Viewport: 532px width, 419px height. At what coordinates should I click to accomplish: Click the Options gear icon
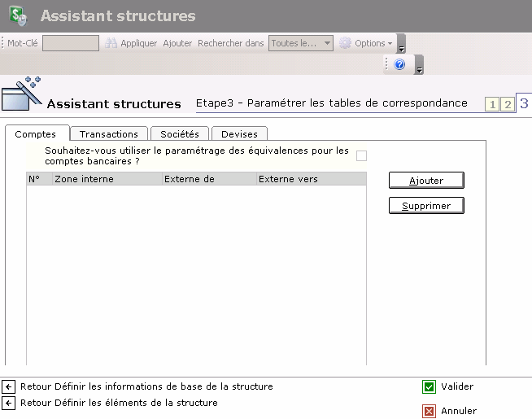pos(346,43)
